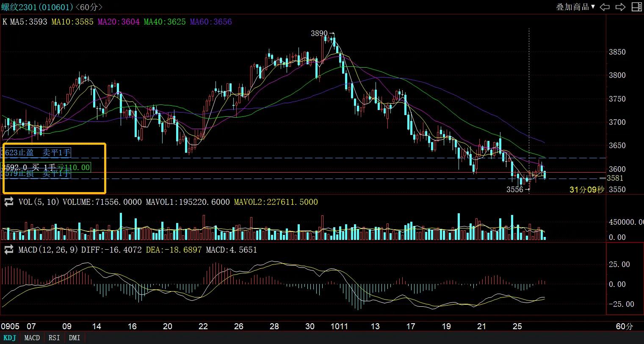Image resolution: width=644 pixels, height=344 pixels.
Task: Click the MA20:3604 moving average label
Action: click(x=119, y=22)
